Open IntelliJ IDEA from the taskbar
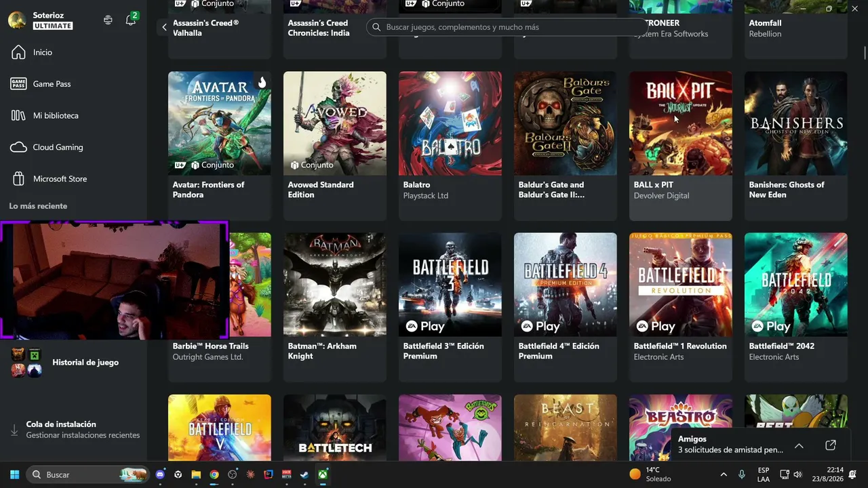Screen dimensions: 868x488 269,474
